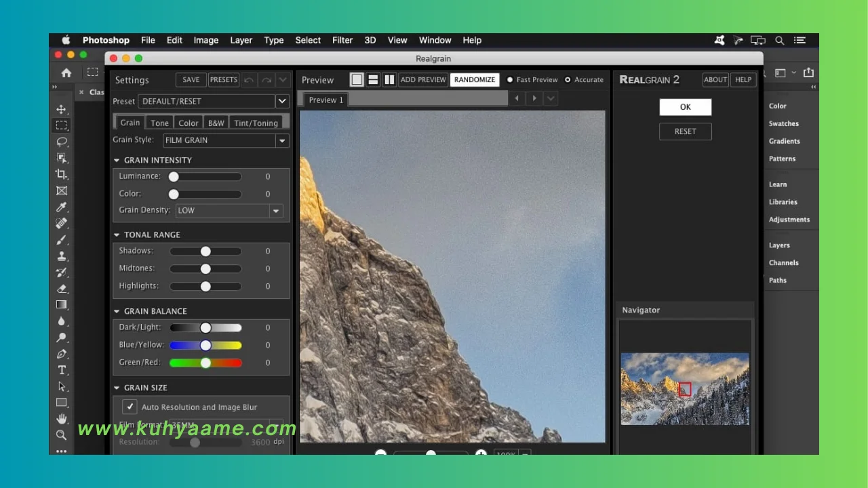This screenshot has height=488, width=868.
Task: Click the Blue/Yellow balance slider
Action: pyautogui.click(x=205, y=345)
